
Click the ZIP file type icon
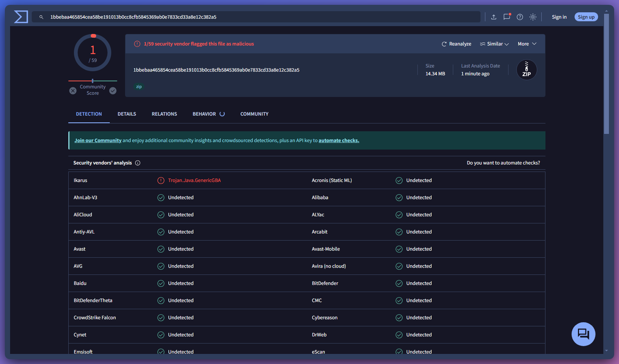[x=526, y=70]
